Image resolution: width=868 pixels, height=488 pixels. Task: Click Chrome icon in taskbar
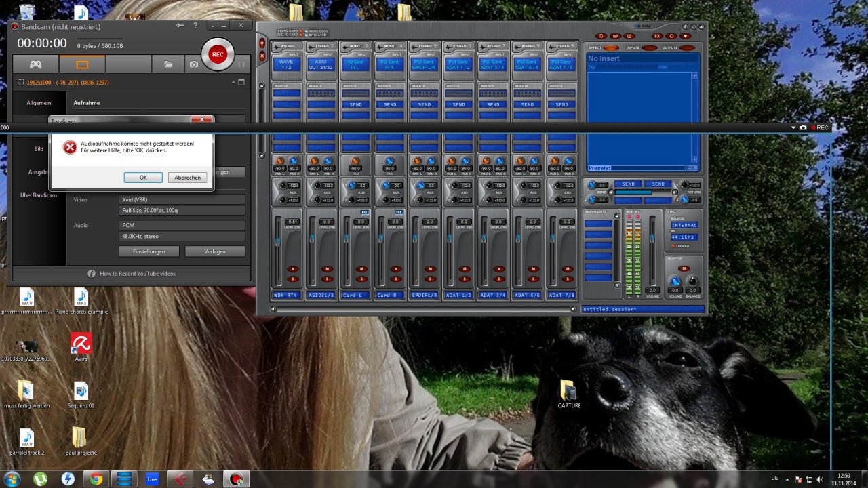(x=96, y=479)
